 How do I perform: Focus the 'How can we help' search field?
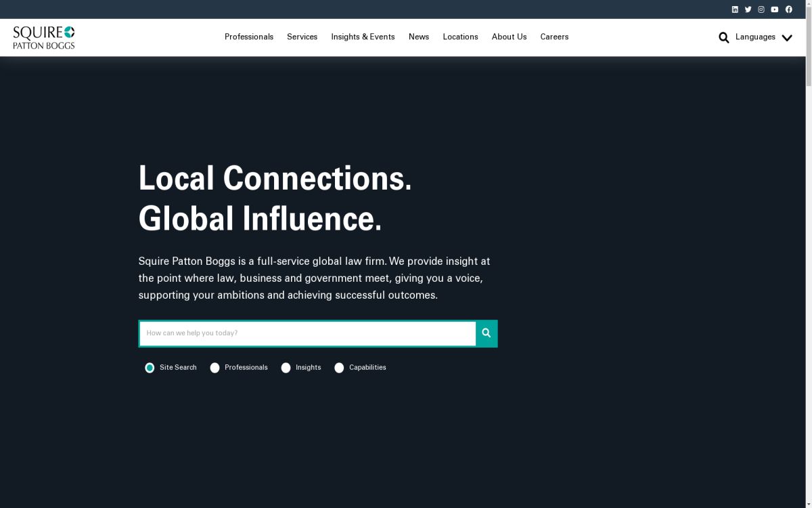point(308,333)
